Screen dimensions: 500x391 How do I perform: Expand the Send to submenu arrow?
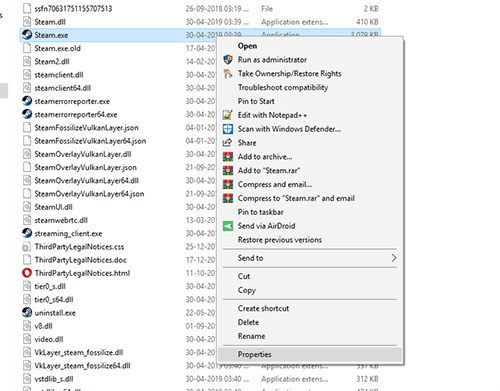tap(394, 258)
